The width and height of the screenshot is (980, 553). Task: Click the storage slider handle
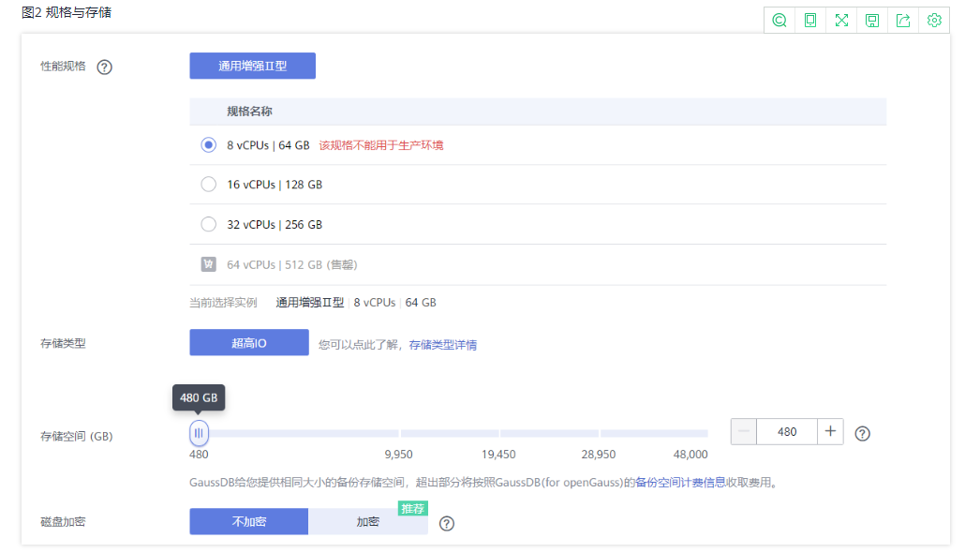coord(199,433)
